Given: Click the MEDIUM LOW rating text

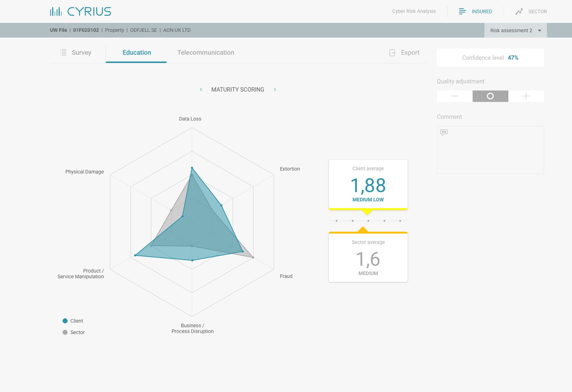Looking at the screenshot, I should tap(368, 200).
